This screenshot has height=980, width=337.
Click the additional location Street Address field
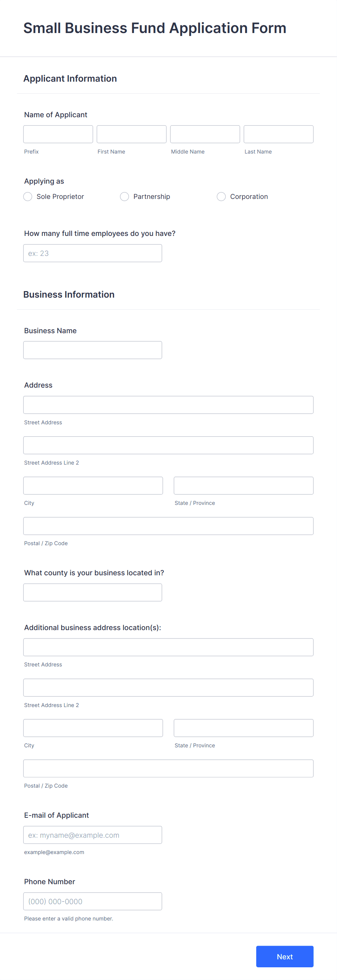[x=168, y=647]
